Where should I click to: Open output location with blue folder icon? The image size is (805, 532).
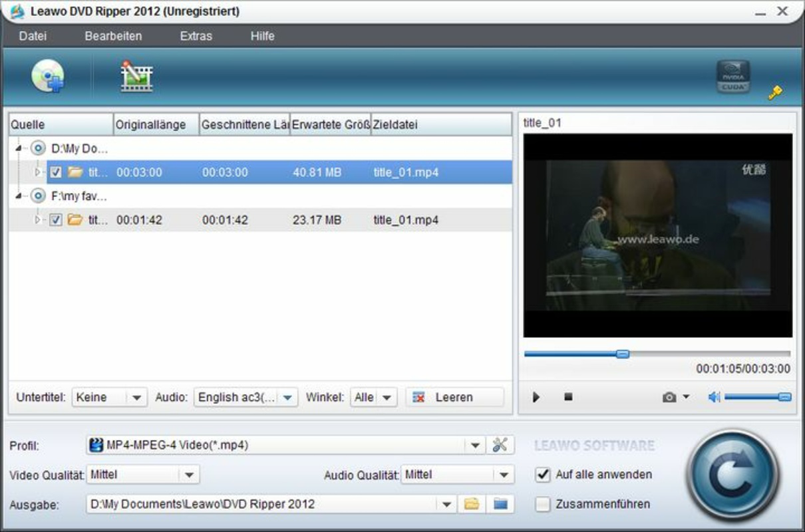coord(500,504)
